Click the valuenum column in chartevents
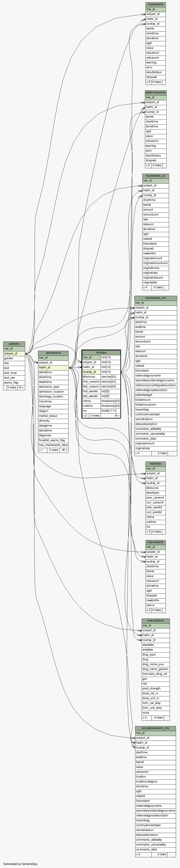 point(155,53)
